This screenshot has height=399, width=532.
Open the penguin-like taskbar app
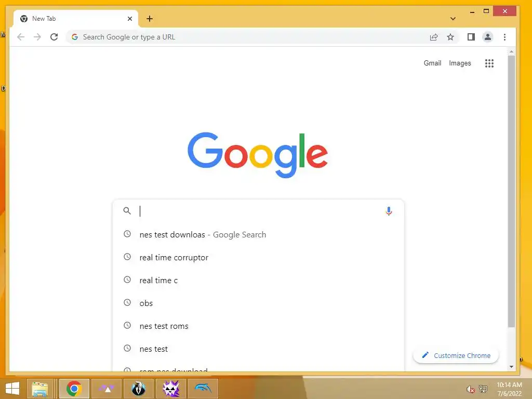[x=138, y=389]
